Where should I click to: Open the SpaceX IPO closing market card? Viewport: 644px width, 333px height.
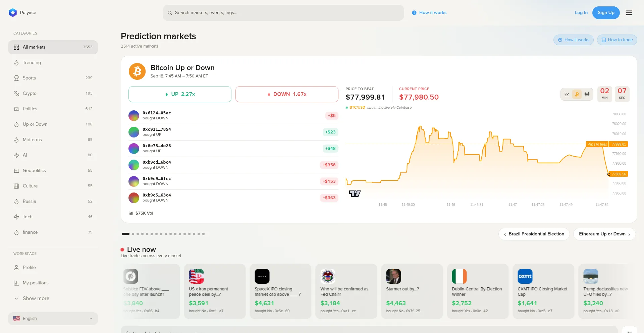coord(280,291)
